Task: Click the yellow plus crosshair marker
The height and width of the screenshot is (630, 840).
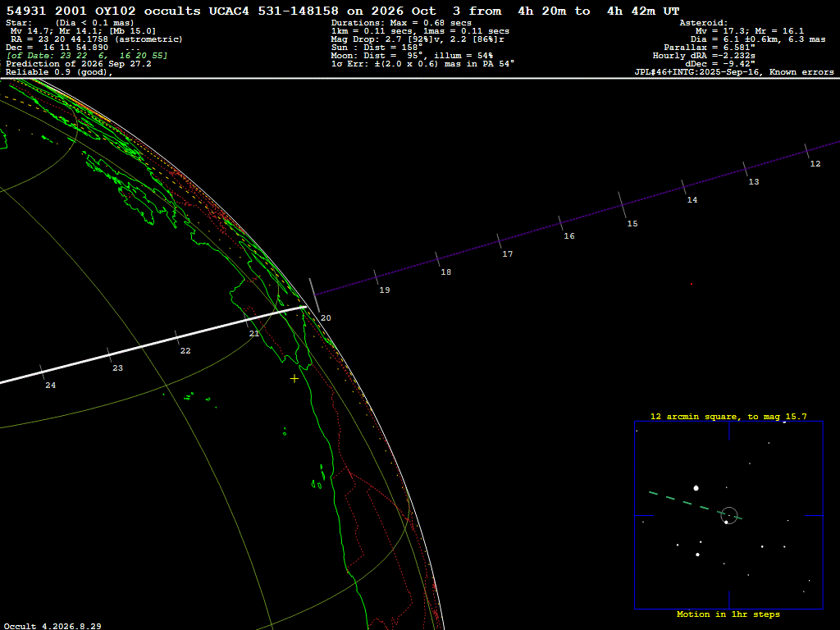Action: click(x=294, y=379)
